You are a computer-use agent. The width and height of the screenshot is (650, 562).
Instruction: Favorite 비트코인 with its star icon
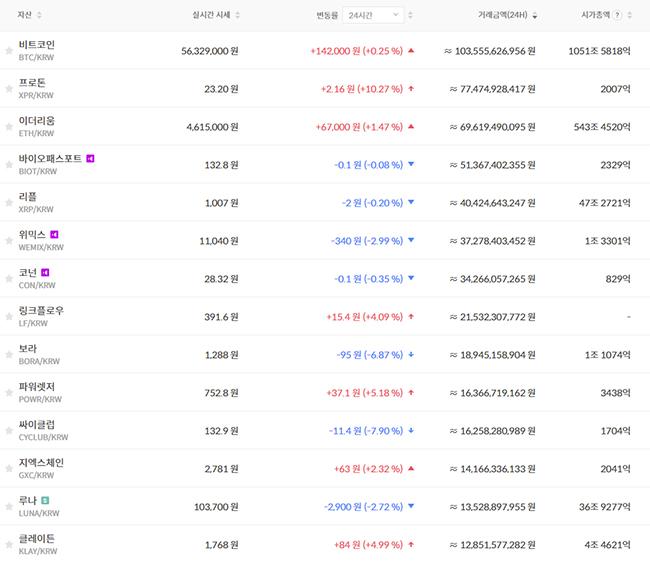9,51
